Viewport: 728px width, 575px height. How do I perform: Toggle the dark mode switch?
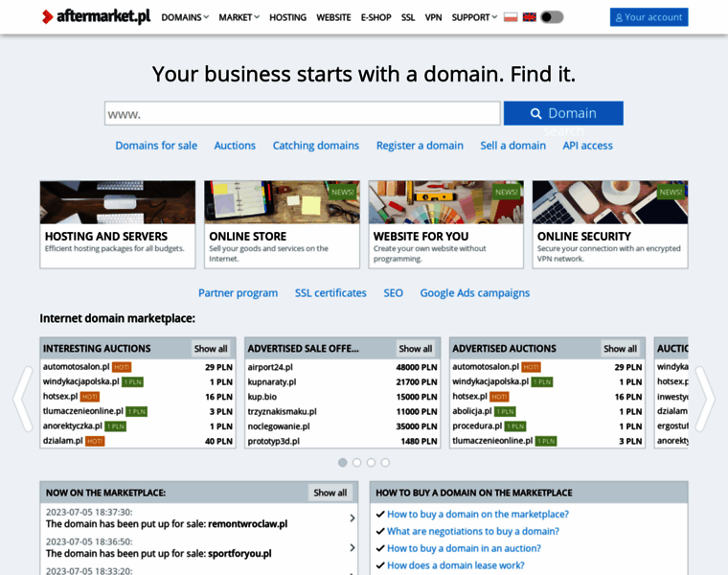[552, 17]
